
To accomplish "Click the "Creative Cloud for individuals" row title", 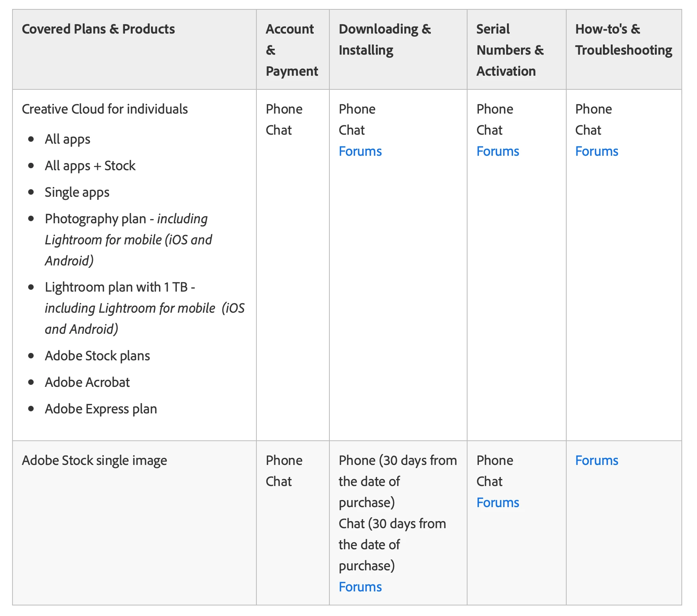I will [105, 109].
